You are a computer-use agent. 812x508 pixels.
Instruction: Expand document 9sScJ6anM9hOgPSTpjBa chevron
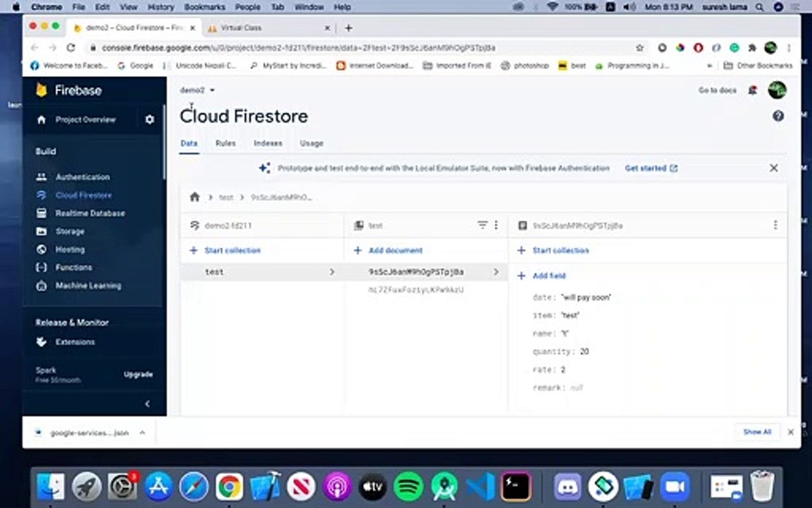496,272
